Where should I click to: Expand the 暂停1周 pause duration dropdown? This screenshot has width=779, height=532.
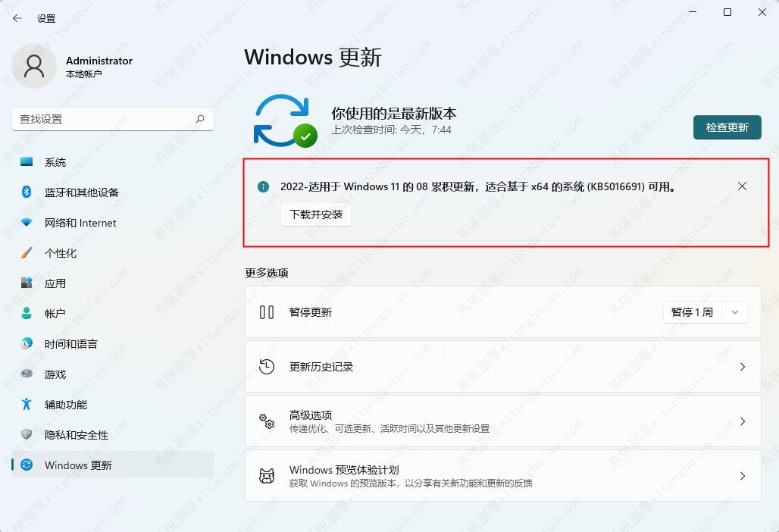734,311
